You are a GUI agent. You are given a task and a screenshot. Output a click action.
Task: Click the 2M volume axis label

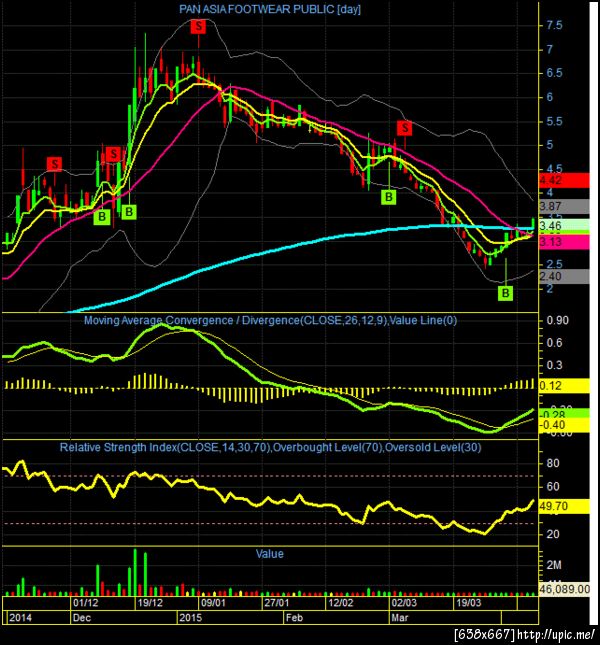point(554,565)
